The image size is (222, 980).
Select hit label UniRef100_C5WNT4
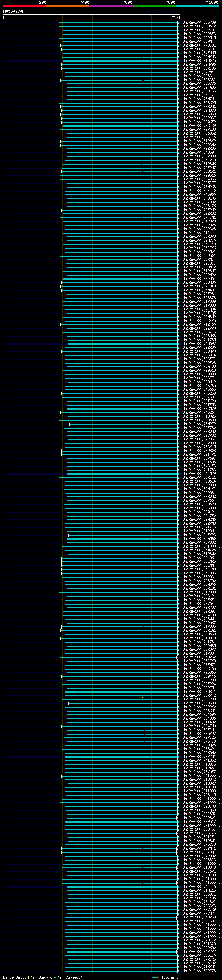coord(199,41)
